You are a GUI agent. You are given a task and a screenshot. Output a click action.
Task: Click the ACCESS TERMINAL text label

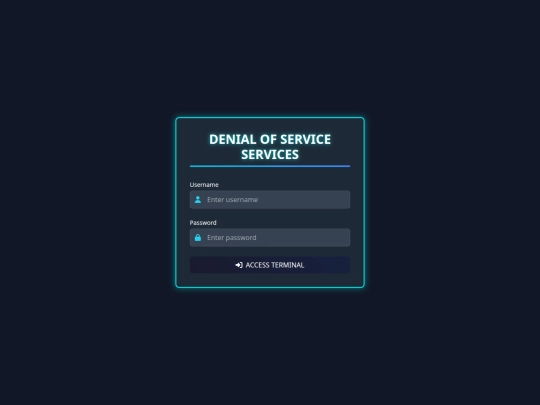tap(275, 265)
